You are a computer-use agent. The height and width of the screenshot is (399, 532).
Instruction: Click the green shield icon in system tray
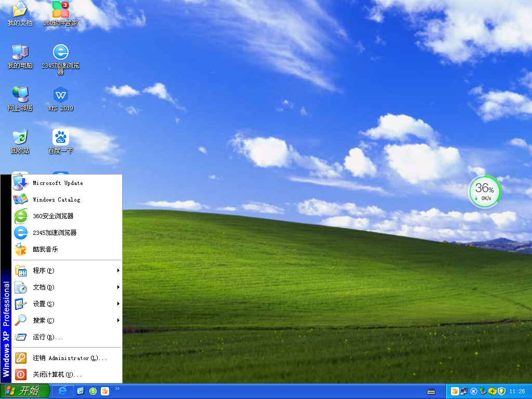501,391
